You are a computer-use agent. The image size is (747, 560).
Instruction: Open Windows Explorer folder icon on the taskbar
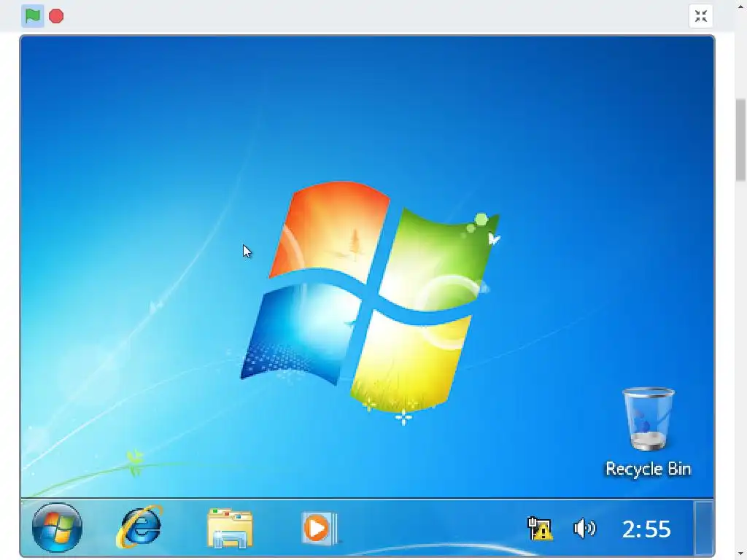230,528
